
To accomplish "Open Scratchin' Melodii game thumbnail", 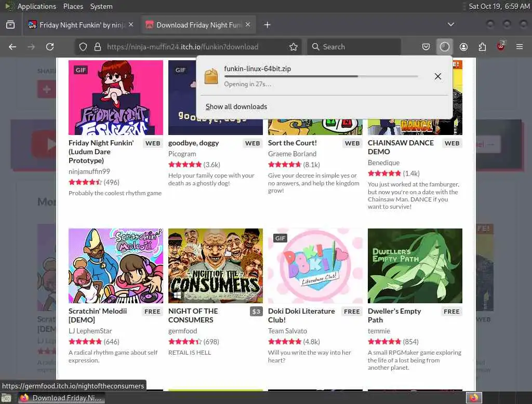I will tap(116, 265).
